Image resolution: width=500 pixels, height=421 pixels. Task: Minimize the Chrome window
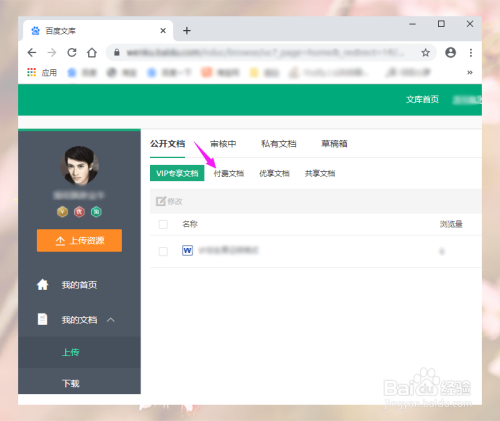pyautogui.click(x=412, y=24)
